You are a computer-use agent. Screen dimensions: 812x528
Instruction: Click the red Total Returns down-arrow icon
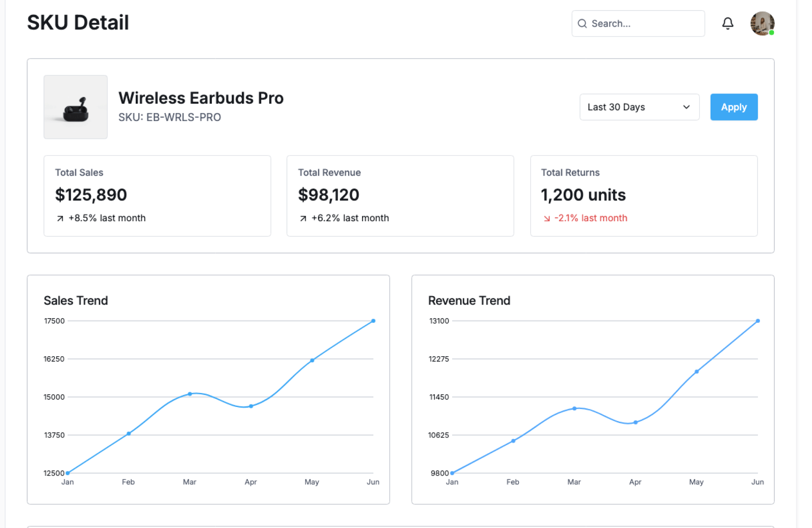tap(546, 218)
